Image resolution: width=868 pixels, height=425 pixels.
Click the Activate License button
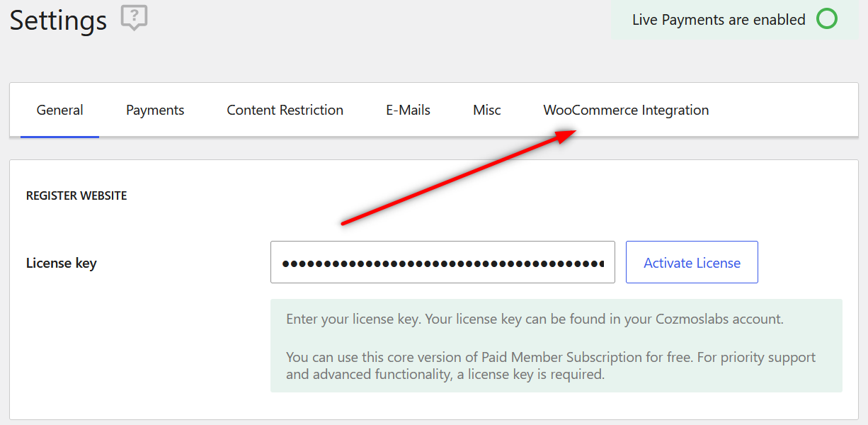[692, 262]
